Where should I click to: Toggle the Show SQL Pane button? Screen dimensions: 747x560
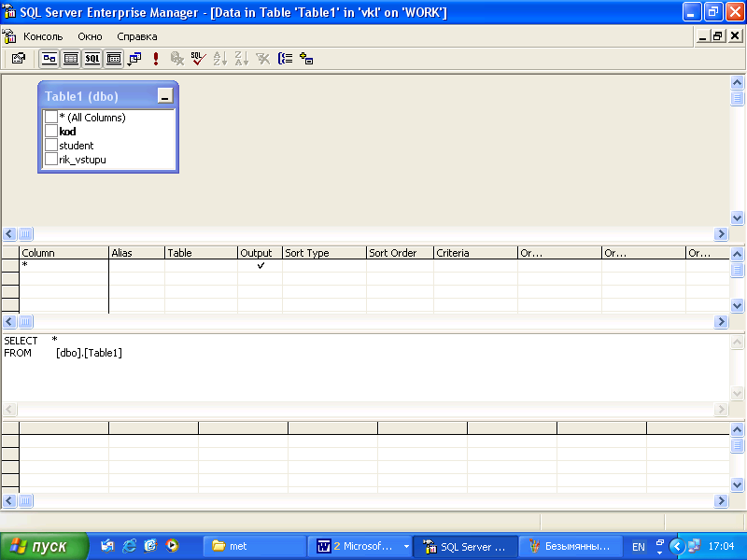92,59
